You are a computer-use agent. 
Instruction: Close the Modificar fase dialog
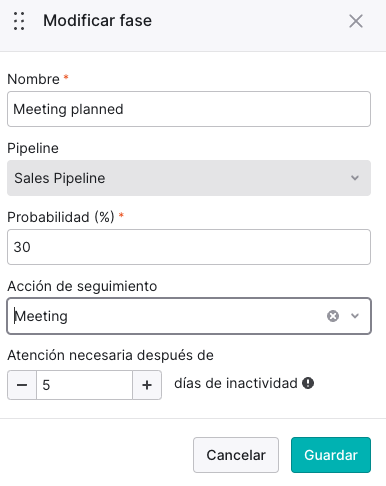pos(356,21)
